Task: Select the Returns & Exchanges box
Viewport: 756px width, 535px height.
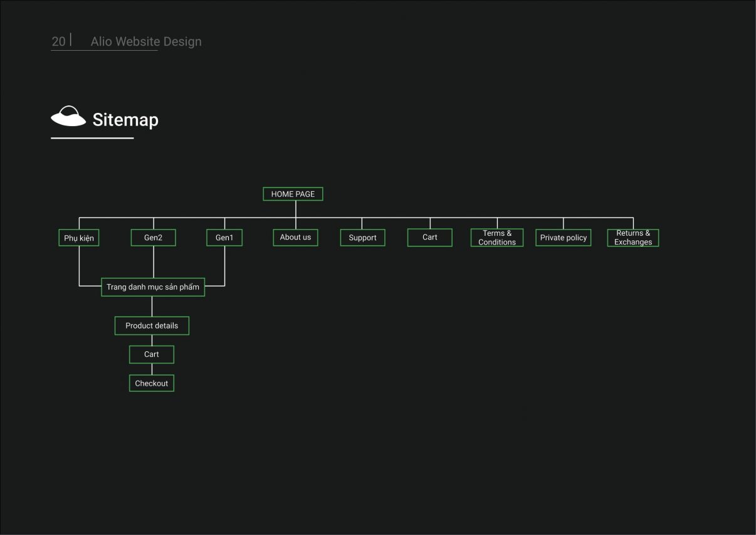Action: 633,238
